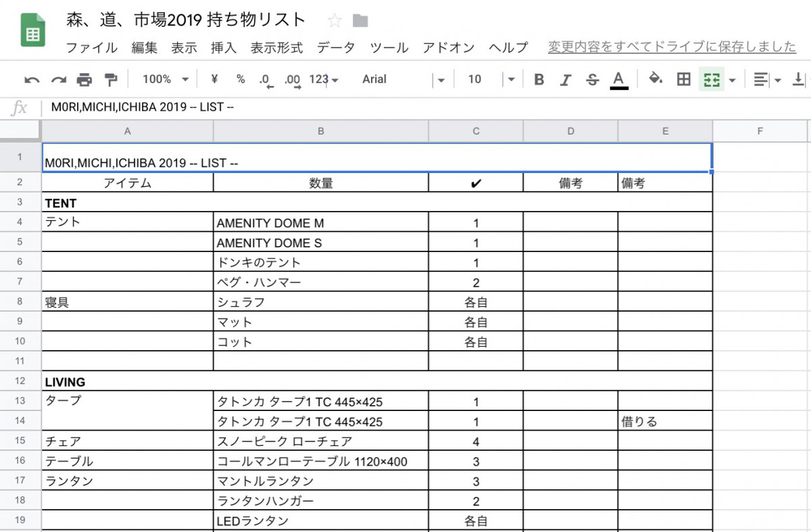Open the borders tool

point(684,79)
